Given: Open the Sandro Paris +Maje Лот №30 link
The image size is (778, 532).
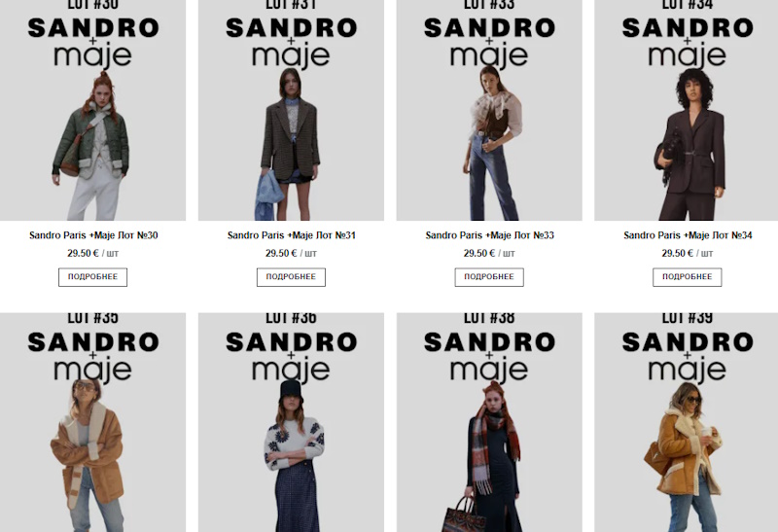Looking at the screenshot, I should coord(93,235).
